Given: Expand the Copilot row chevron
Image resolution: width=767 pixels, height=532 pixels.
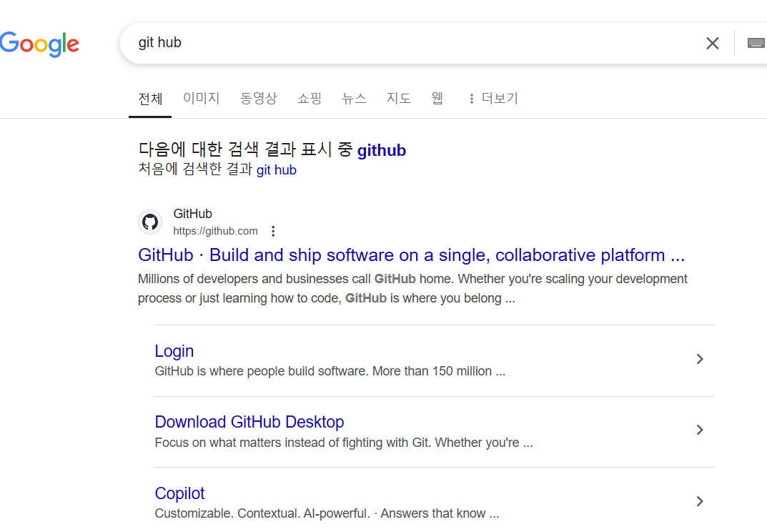Looking at the screenshot, I should (700, 501).
